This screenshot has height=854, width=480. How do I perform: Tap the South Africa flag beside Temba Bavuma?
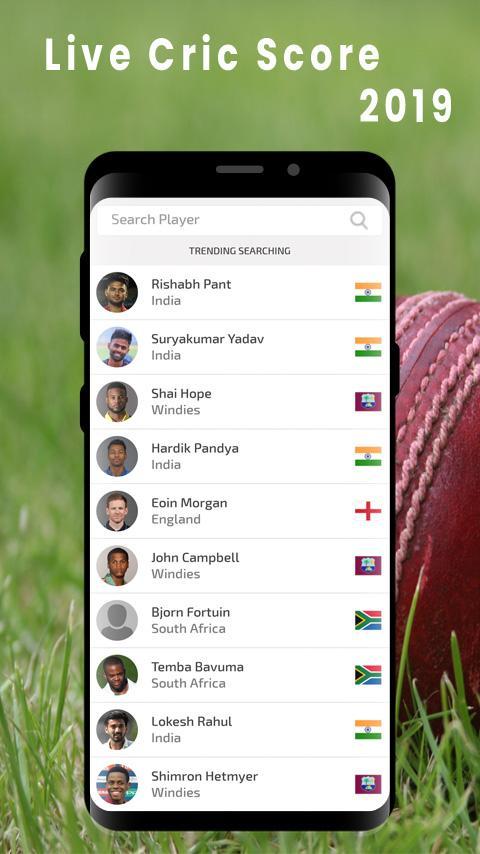[x=368, y=675]
